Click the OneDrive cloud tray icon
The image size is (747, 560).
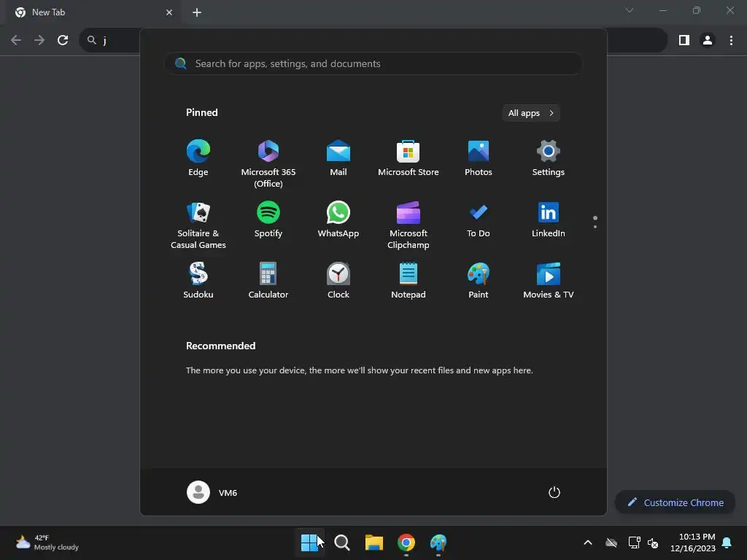point(611,542)
